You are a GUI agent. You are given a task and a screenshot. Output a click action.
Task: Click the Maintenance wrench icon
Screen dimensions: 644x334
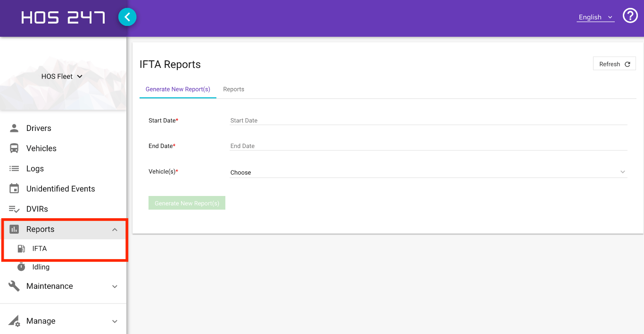14,286
